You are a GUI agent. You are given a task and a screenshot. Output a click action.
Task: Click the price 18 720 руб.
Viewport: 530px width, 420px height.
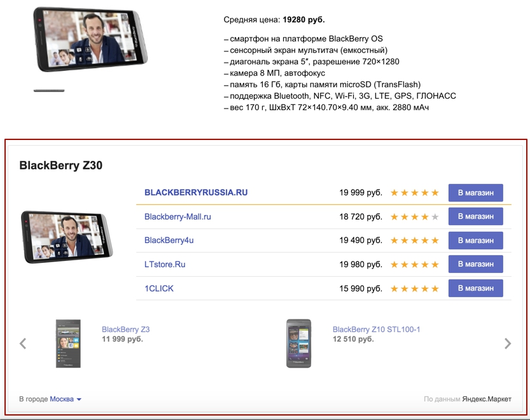coord(361,217)
